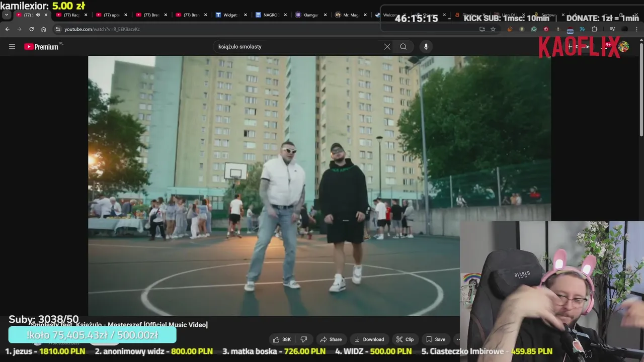Run search with the magnifier button
The height and width of the screenshot is (362, 644).
tap(403, 47)
